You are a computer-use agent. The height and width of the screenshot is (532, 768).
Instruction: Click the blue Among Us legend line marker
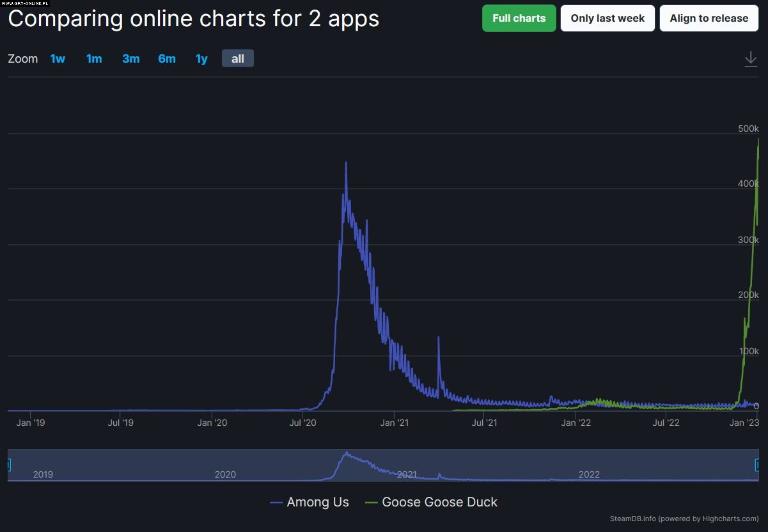[x=276, y=503]
